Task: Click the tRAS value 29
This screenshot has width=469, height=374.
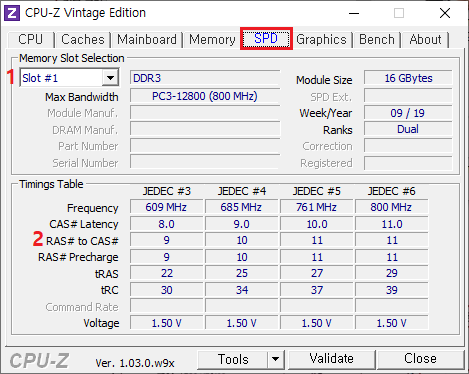Action: point(391,273)
